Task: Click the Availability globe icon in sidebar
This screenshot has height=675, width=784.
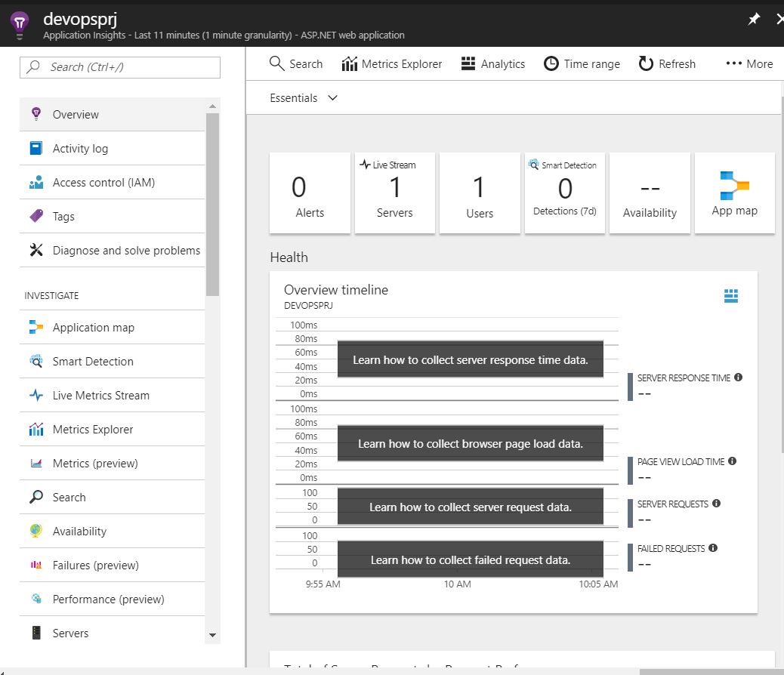Action: (x=36, y=531)
